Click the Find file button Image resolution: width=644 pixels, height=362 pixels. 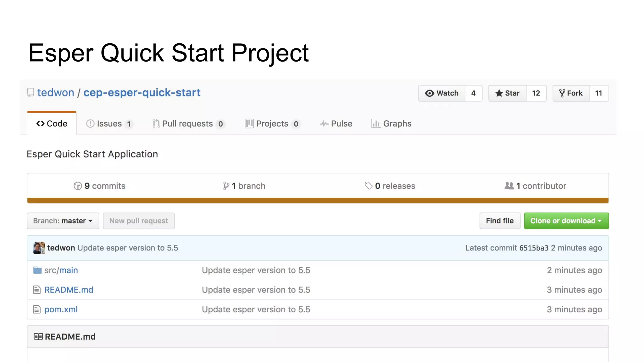(x=500, y=221)
